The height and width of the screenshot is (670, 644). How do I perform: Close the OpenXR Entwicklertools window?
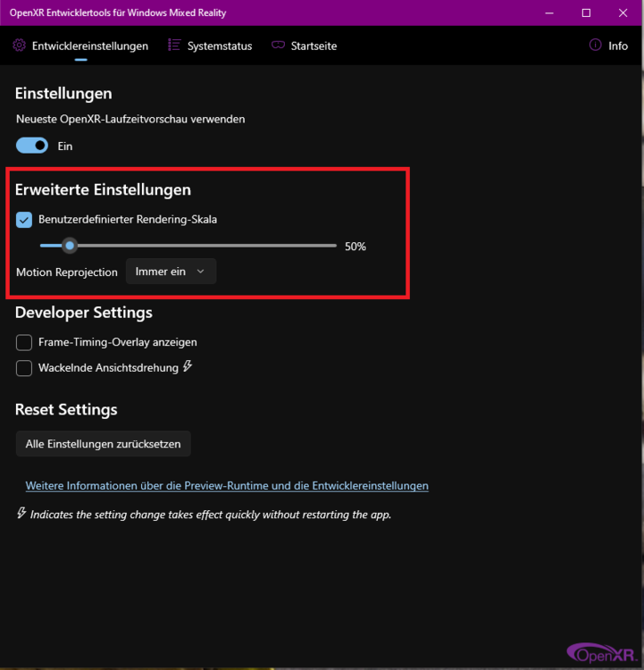(623, 13)
